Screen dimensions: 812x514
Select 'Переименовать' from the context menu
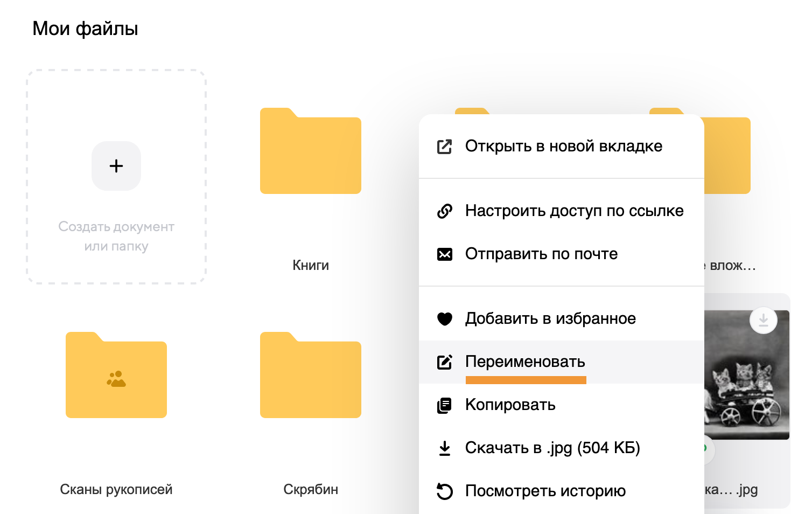[x=524, y=362]
